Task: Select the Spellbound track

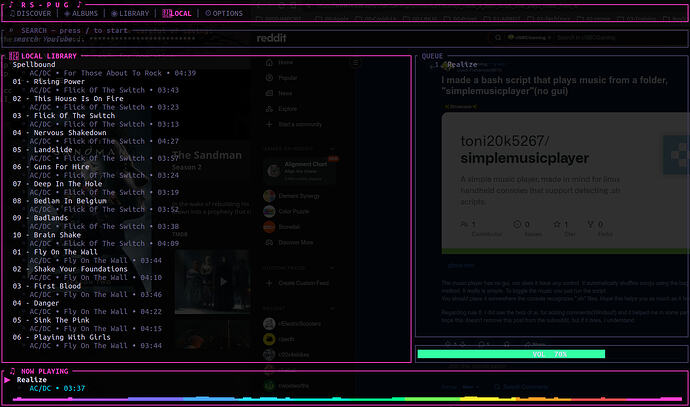Action: pos(34,65)
